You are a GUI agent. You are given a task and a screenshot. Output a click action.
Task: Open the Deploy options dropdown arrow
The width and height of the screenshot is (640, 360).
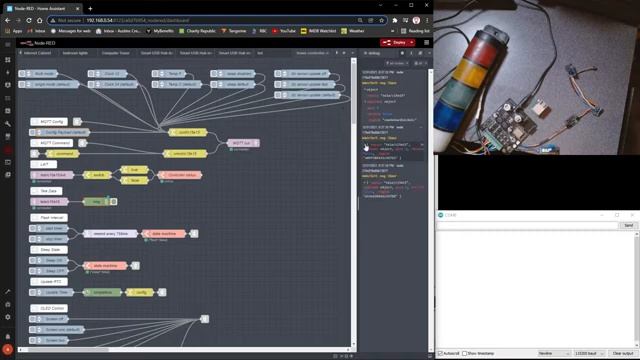[412, 42]
